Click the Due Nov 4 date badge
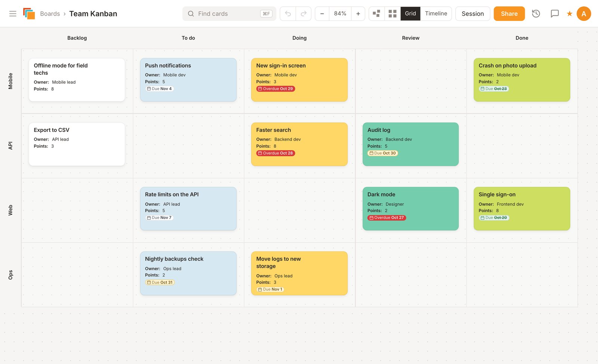 (x=160, y=89)
